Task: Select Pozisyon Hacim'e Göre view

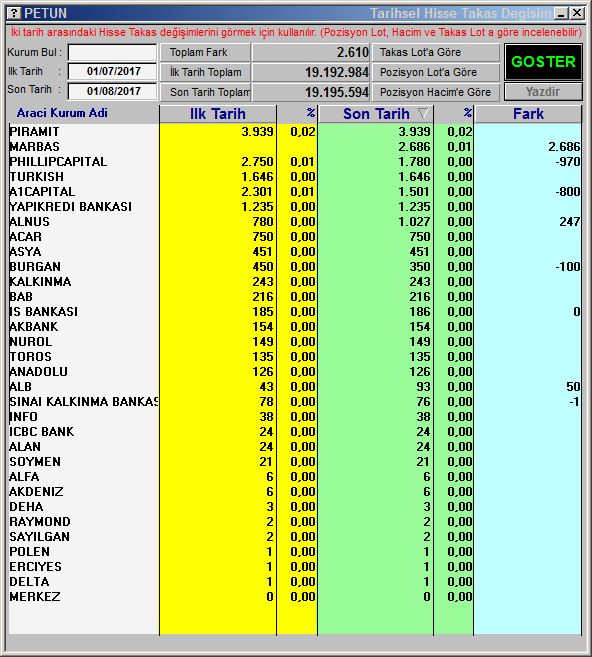Action: point(436,92)
